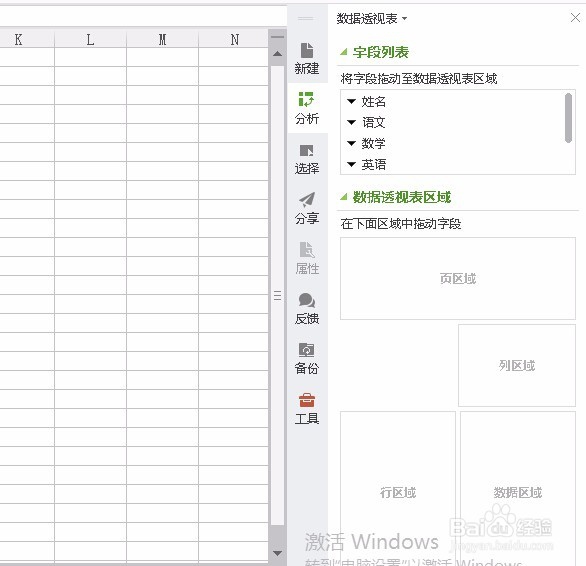Screen dimensions: 586x566
Task: Select the 姓名 field text
Action: pyautogui.click(x=373, y=101)
